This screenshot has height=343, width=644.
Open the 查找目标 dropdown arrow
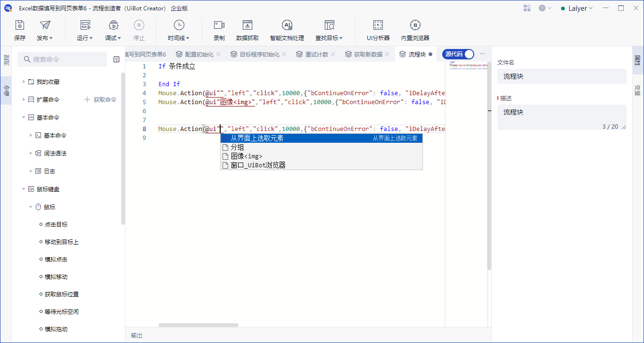[x=341, y=38]
